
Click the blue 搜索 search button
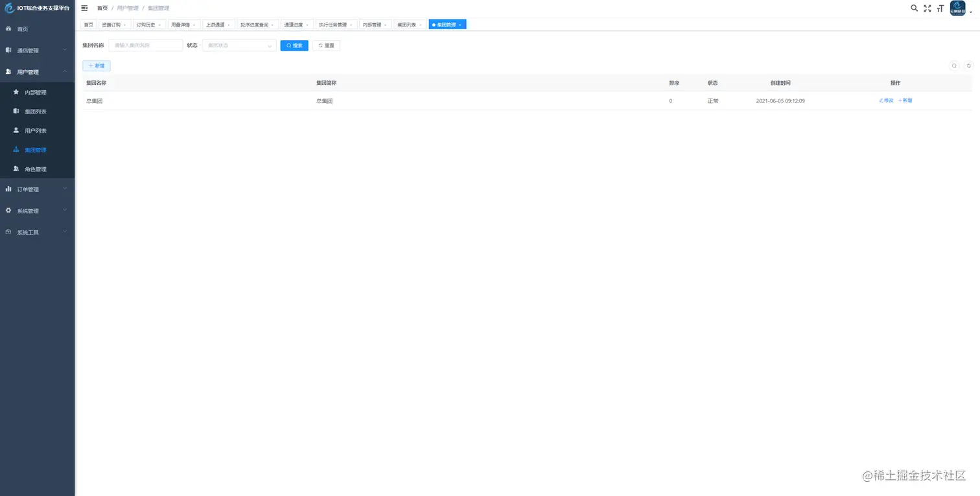click(x=294, y=45)
